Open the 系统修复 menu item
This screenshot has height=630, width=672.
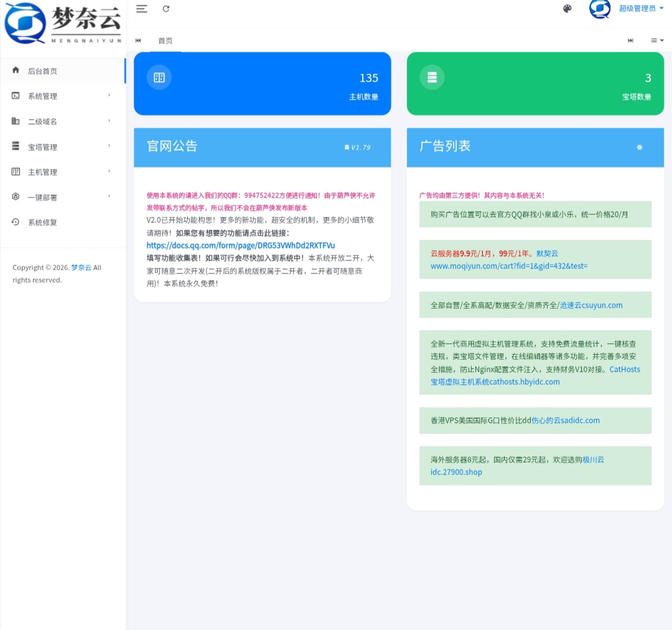click(63, 222)
